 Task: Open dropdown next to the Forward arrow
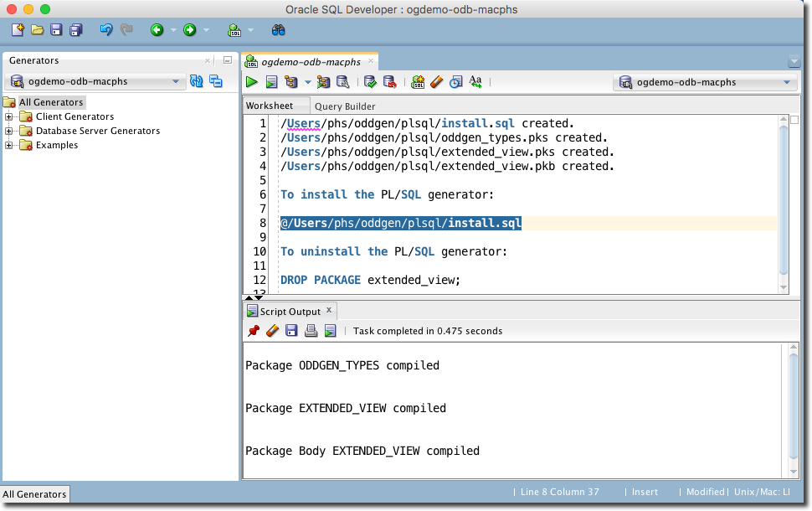click(x=206, y=30)
